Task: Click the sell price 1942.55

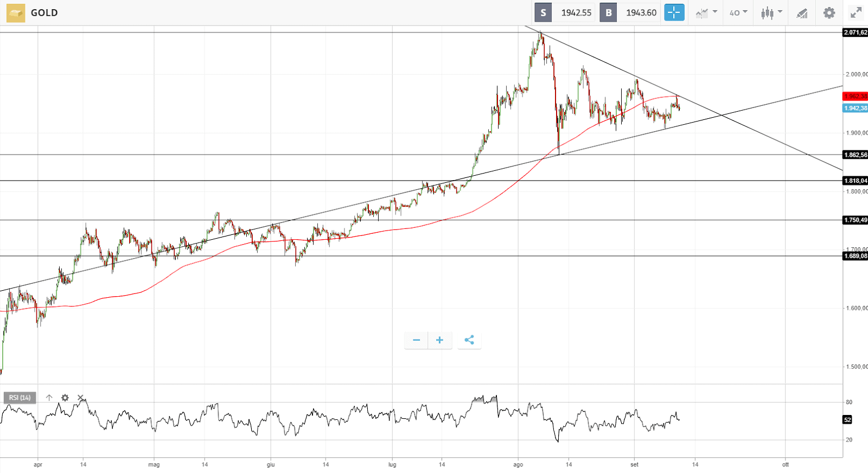Action: point(576,12)
